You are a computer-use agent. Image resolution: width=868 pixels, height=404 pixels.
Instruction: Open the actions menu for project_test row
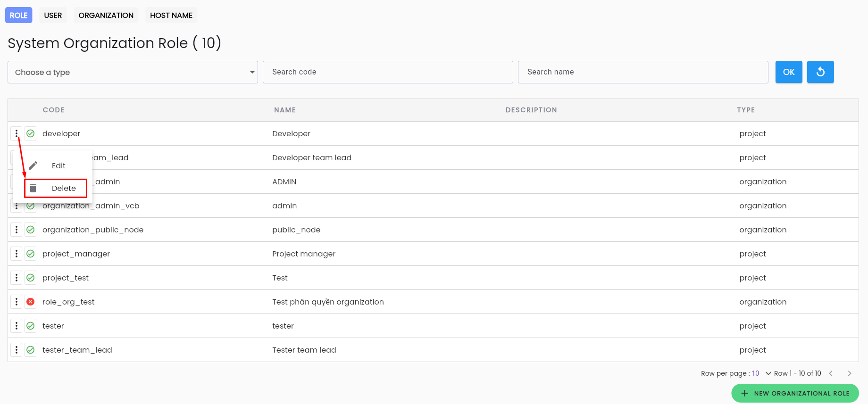17,278
